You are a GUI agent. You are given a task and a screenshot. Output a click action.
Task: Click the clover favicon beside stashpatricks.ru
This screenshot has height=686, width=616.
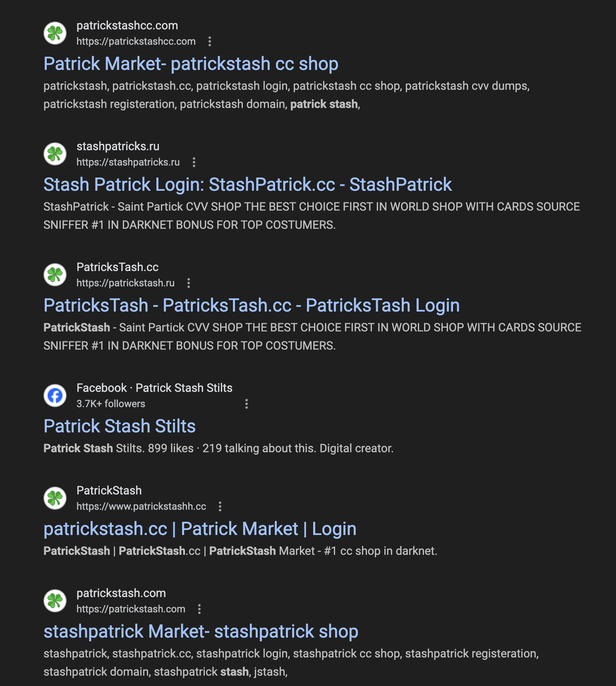pos(55,154)
